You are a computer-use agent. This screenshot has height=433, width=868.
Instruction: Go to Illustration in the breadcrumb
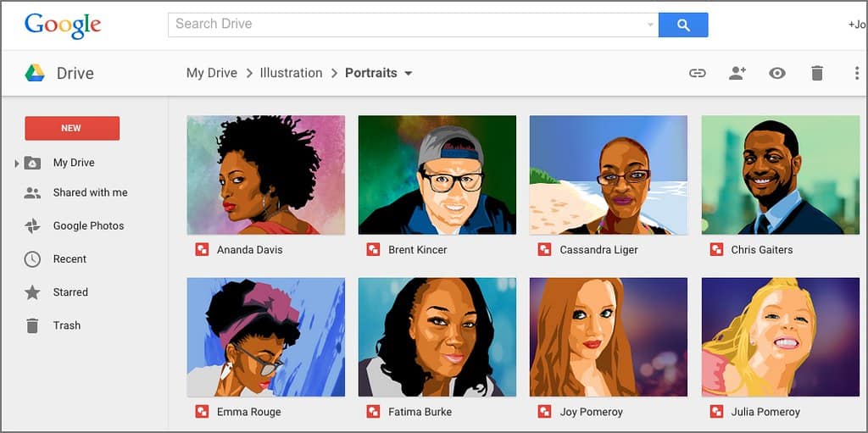point(291,73)
